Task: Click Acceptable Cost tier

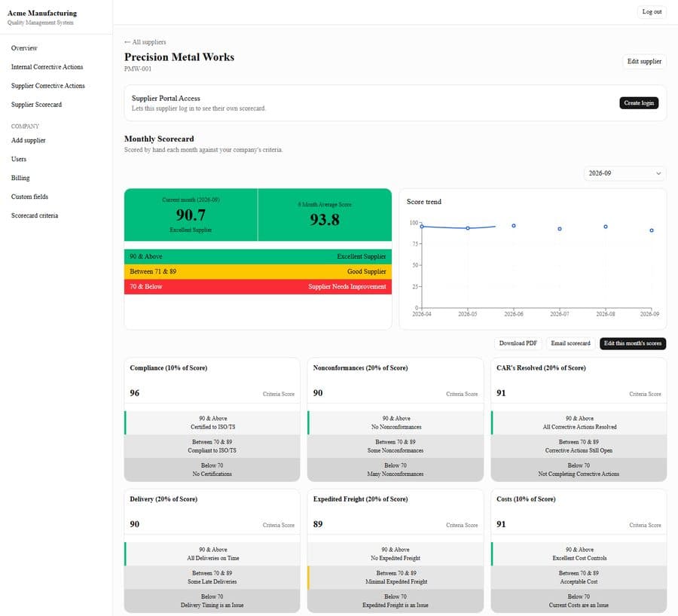Action: point(579,578)
